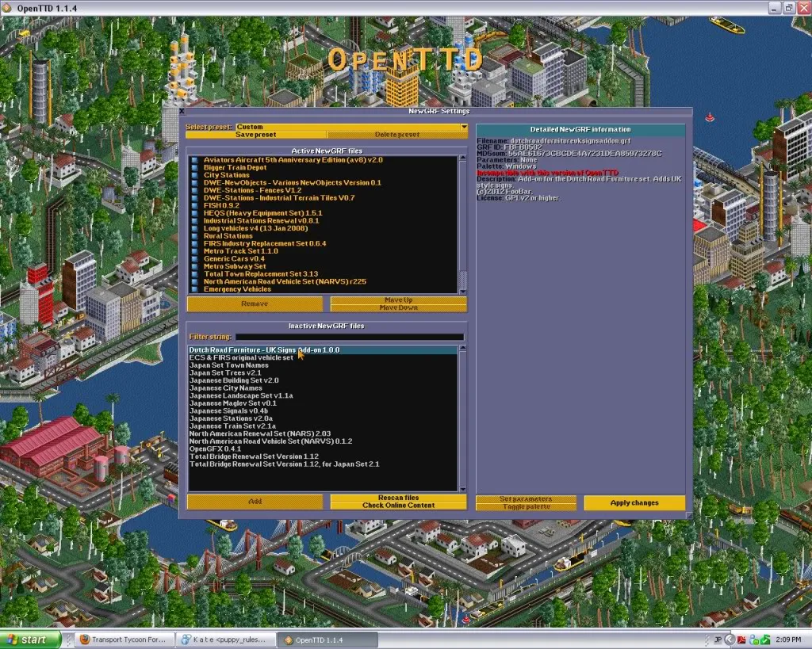Click the blue square beside HEQS Heavy Equipment Set
The image size is (812, 649).
(195, 213)
